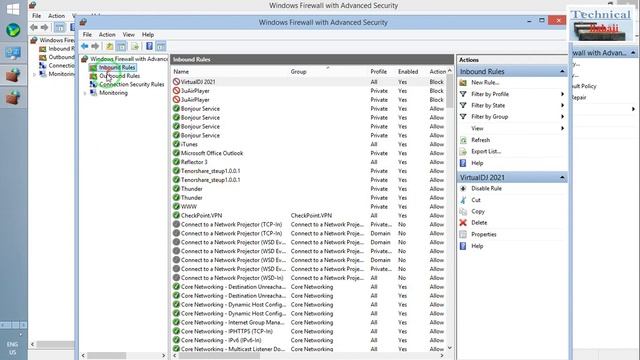Click the Back arrow in front window toolbar
The width and height of the screenshot is (640, 360).
(84, 46)
